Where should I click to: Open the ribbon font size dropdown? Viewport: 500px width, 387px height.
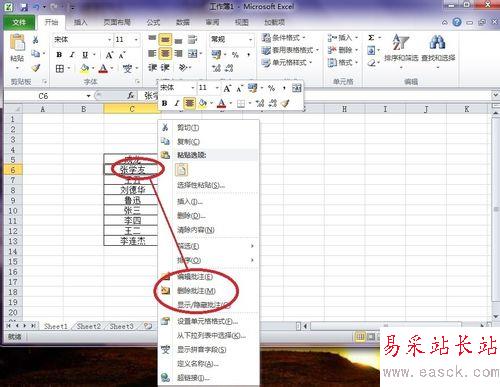136,40
